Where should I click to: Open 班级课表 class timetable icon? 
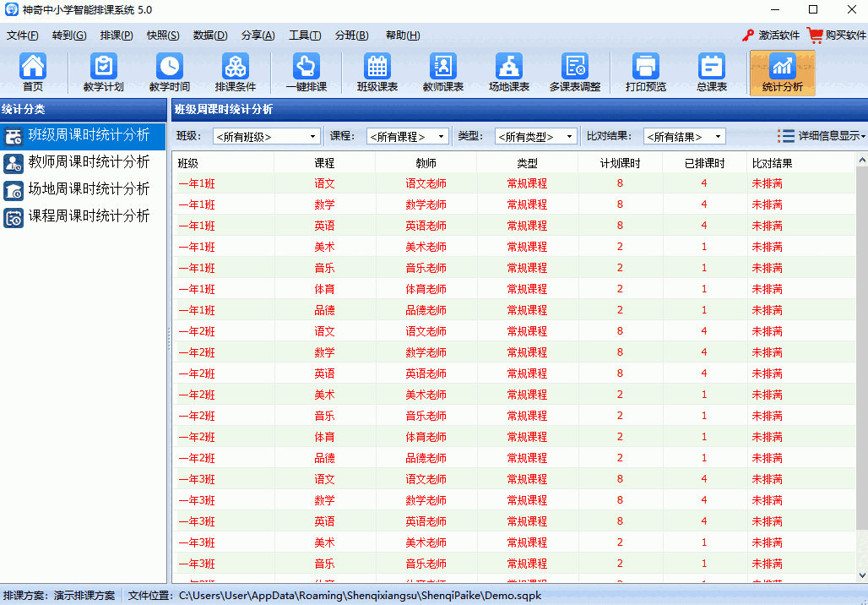(x=377, y=73)
